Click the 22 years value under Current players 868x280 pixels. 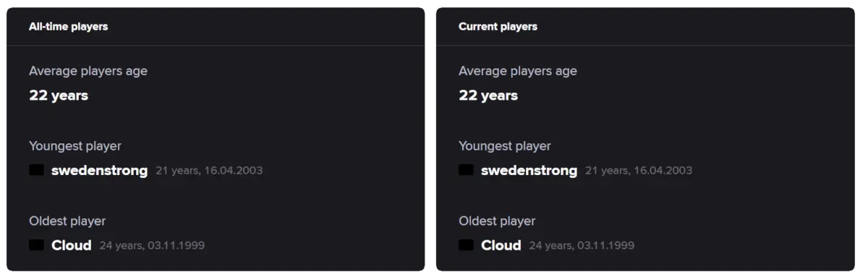[488, 96]
